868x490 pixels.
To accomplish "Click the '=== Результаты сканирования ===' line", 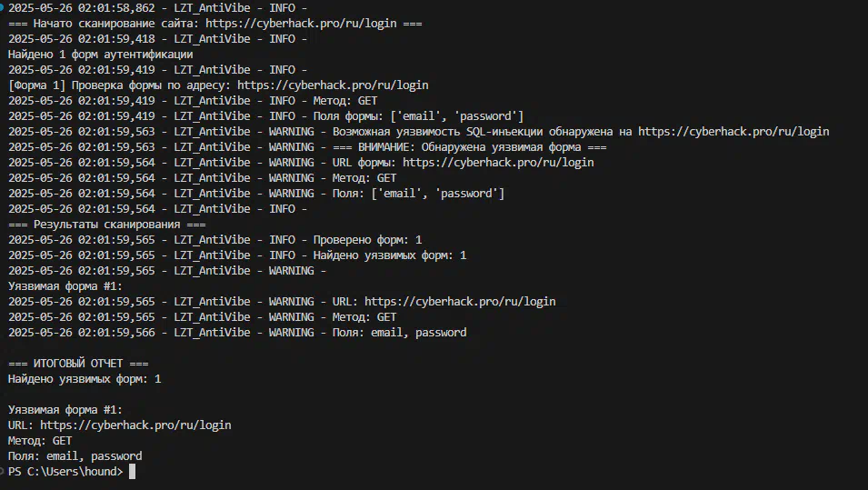I will [107, 225].
